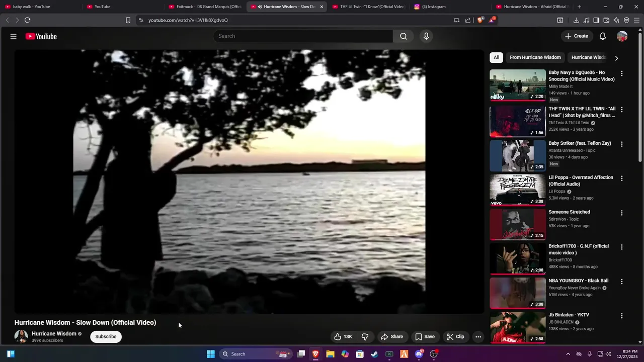The image size is (644, 362).
Task: Open the Windows Start menu
Action: [x=211, y=354]
